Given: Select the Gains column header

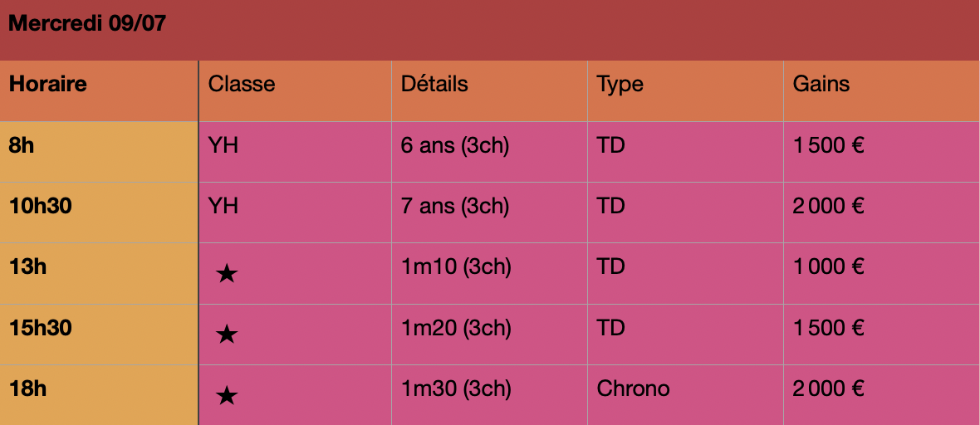Looking at the screenshot, I should point(882,91).
